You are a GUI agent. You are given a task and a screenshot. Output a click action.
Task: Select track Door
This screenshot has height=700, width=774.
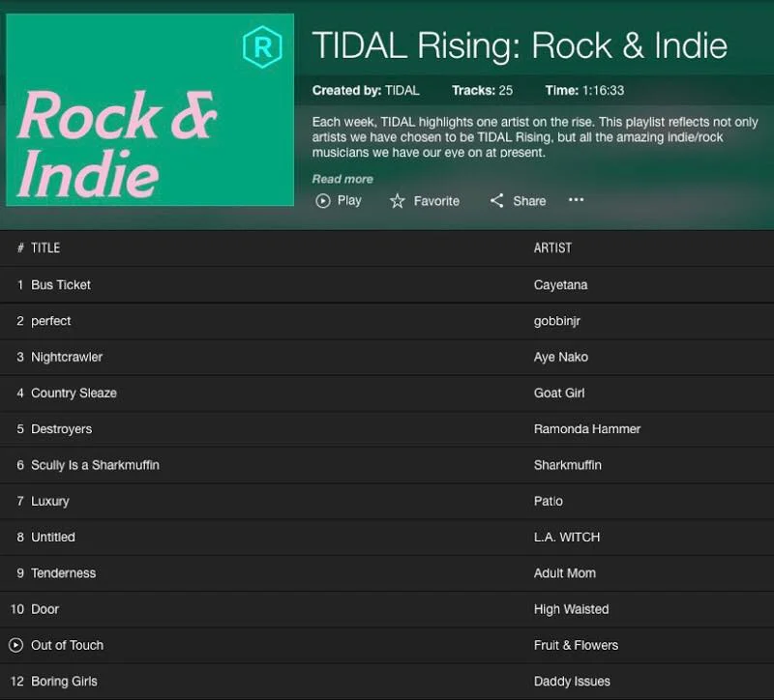coord(45,609)
